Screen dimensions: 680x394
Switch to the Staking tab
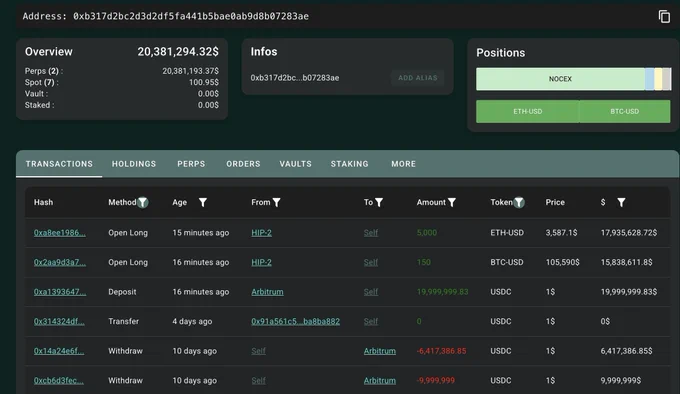(350, 164)
